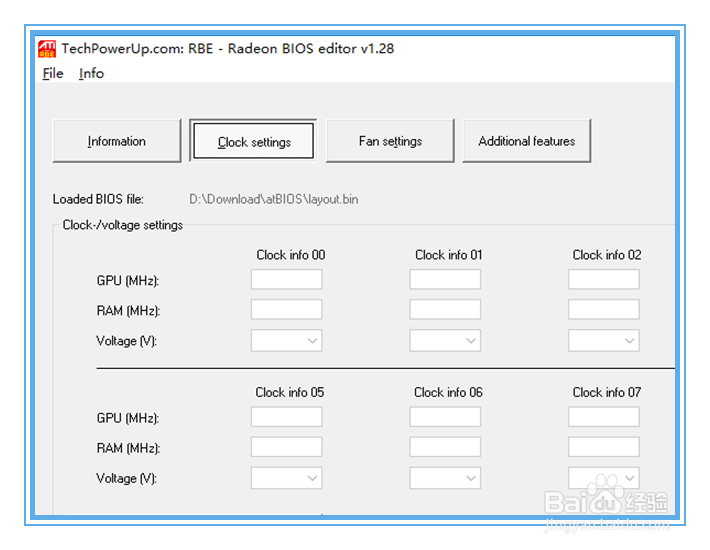
Task: Click the 'Clock info 01' column heading
Action: click(x=449, y=255)
